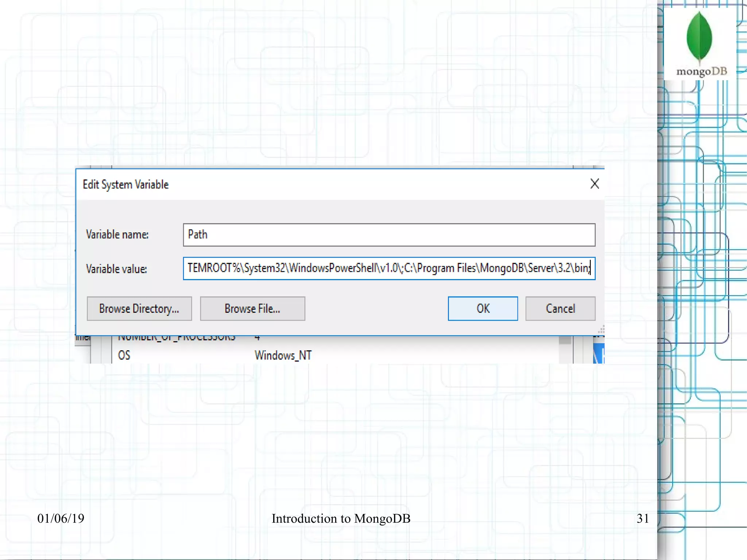Click inside the Variable name field
This screenshot has height=560, width=747.
coord(389,235)
